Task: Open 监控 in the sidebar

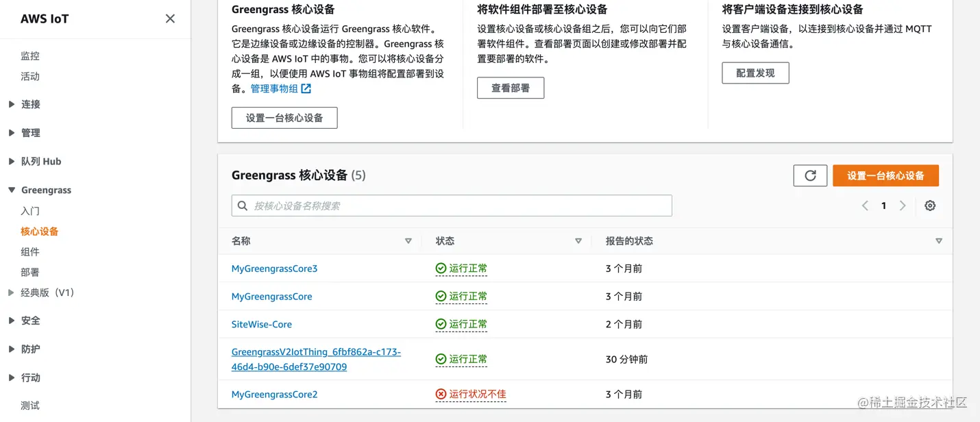Action: [30, 56]
